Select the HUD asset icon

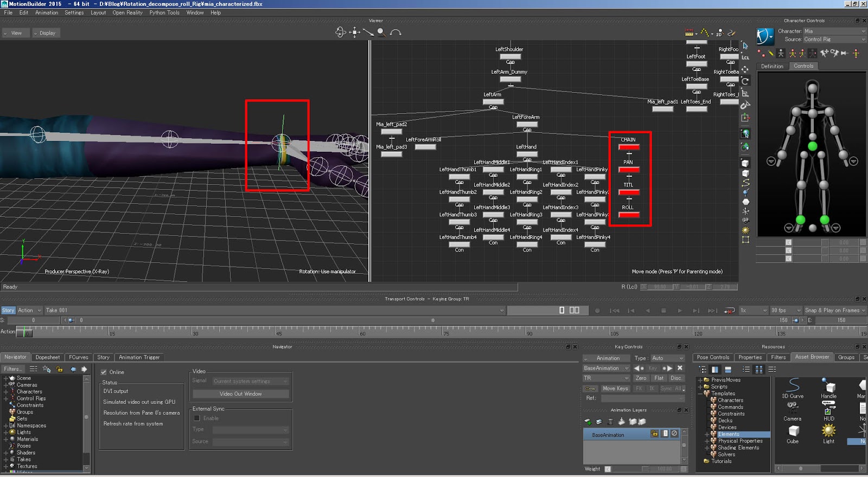[x=828, y=411]
